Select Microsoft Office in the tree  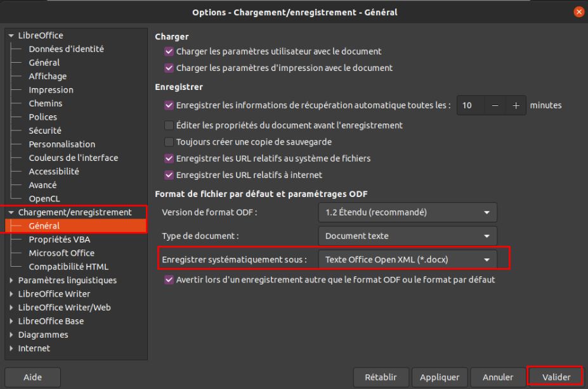(x=62, y=253)
